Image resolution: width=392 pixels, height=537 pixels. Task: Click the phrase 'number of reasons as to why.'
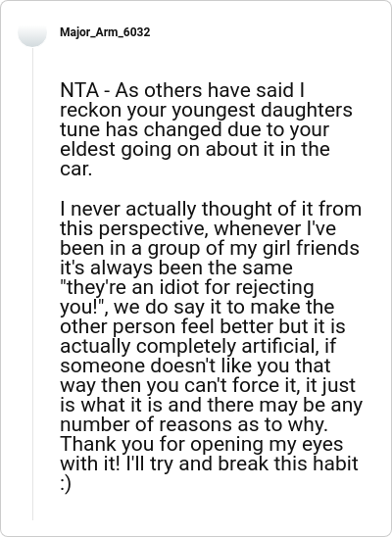194,424
